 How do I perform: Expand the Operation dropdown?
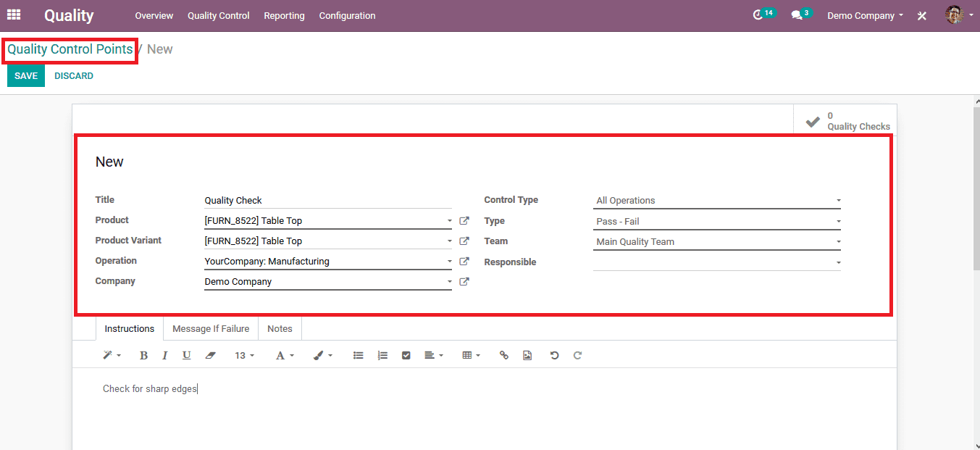(x=449, y=262)
